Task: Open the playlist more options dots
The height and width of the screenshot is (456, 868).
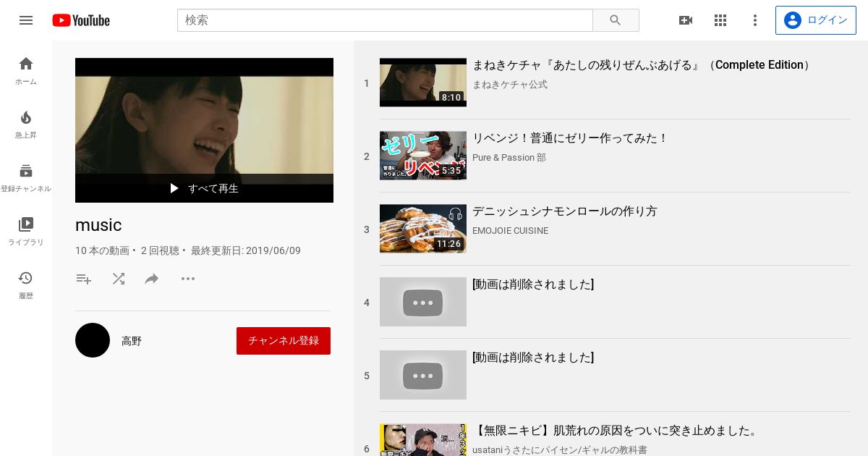Action: 188,279
